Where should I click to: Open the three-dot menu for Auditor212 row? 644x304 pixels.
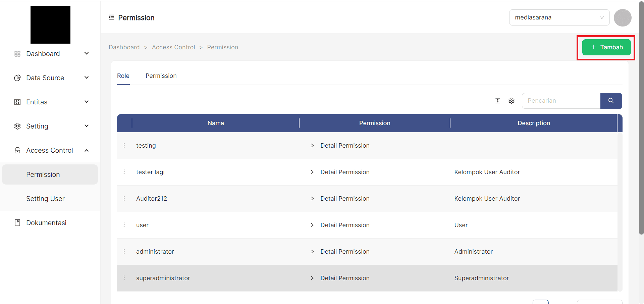[124, 198]
